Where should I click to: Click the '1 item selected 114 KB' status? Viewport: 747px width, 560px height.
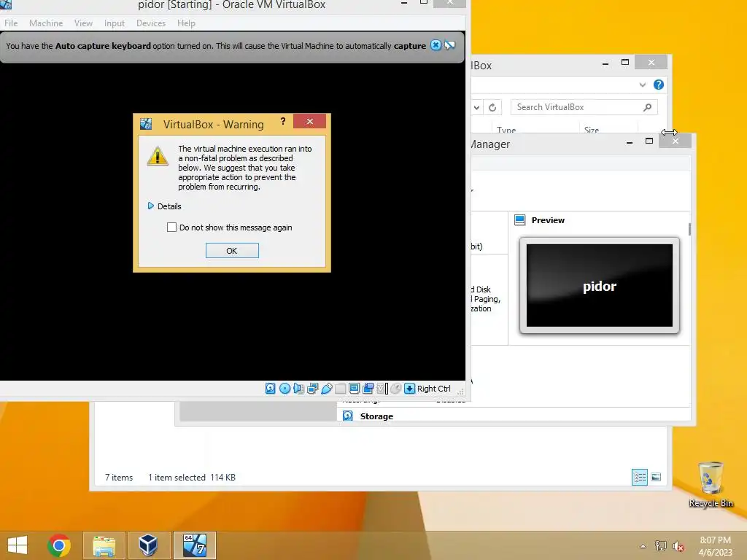click(x=192, y=477)
